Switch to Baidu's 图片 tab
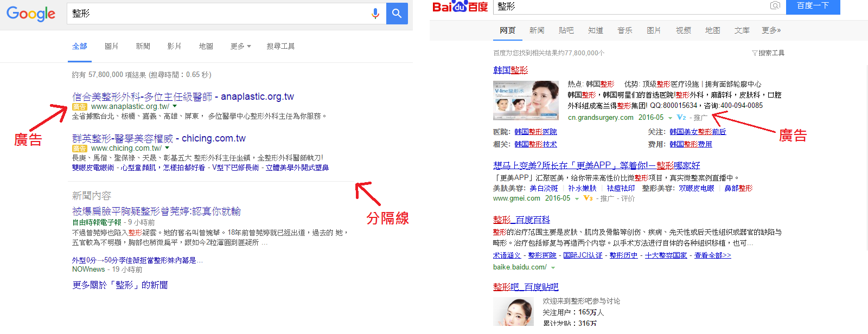 (x=654, y=30)
